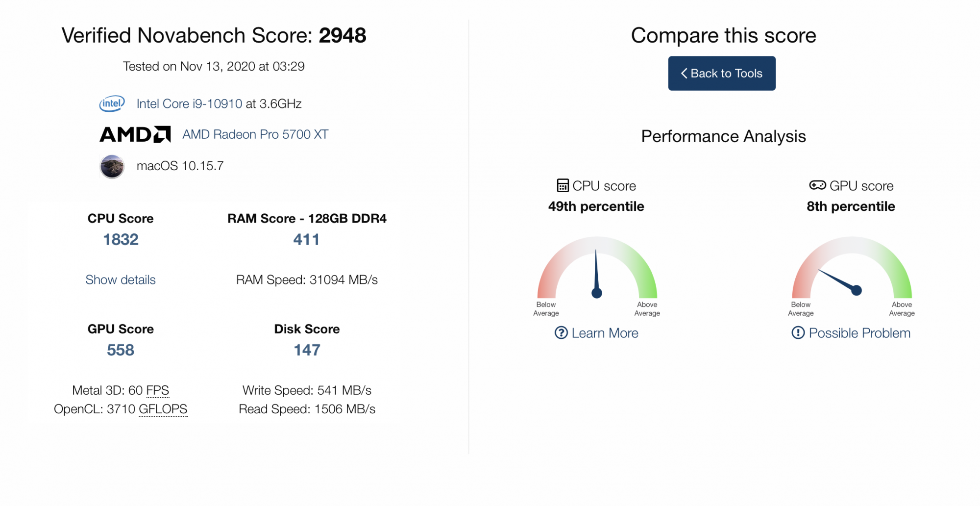Click the Possible Problem exclamation icon

798,333
